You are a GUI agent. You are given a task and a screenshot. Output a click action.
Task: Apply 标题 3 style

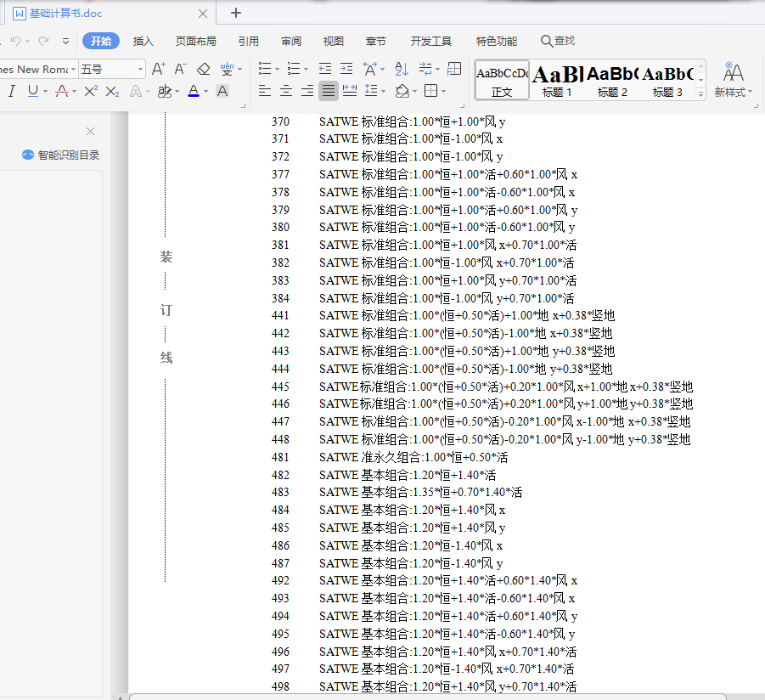click(x=667, y=80)
